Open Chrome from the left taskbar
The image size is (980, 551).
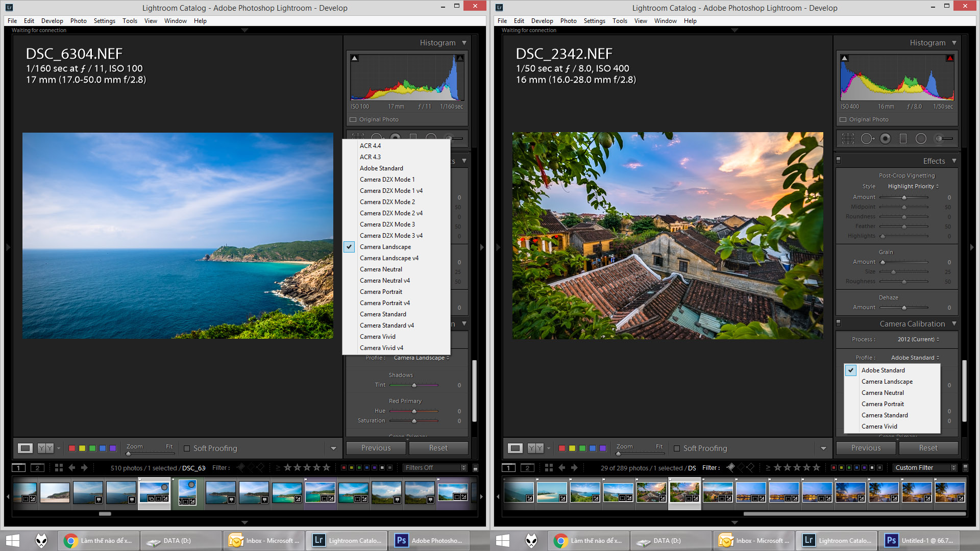97,540
